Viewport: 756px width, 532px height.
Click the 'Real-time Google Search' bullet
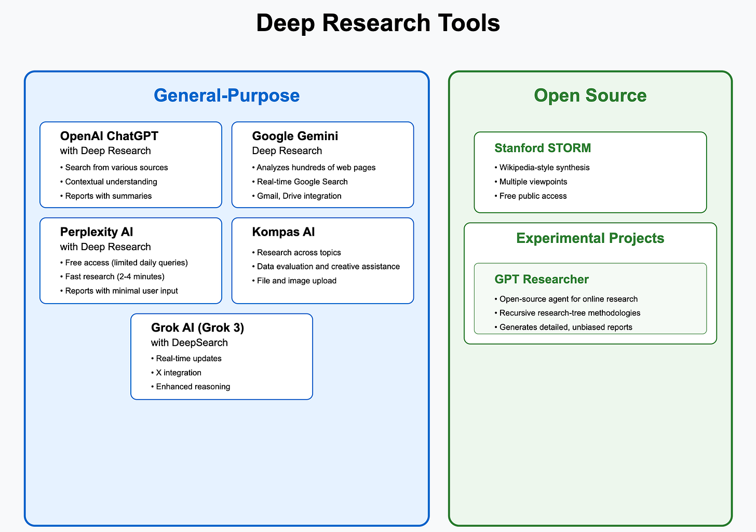(300, 182)
